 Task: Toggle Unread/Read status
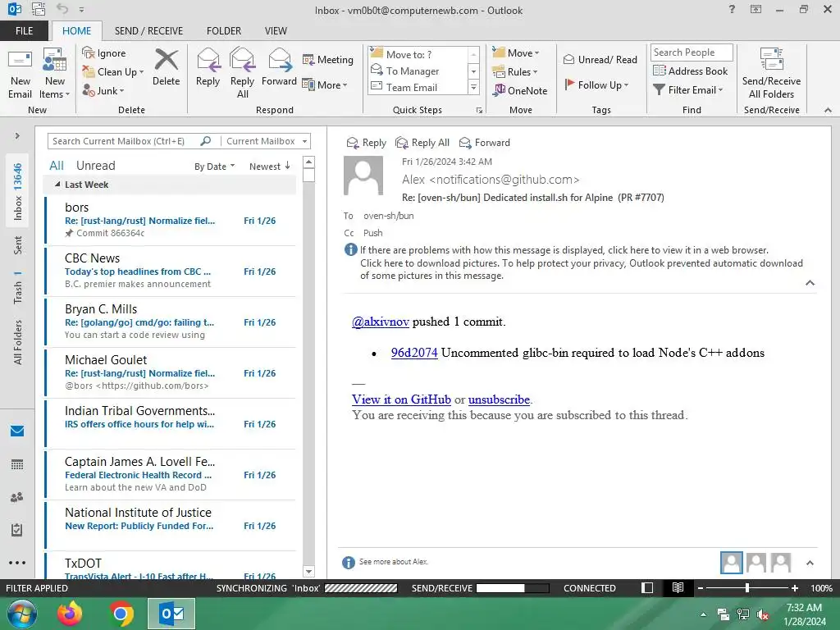pos(600,59)
